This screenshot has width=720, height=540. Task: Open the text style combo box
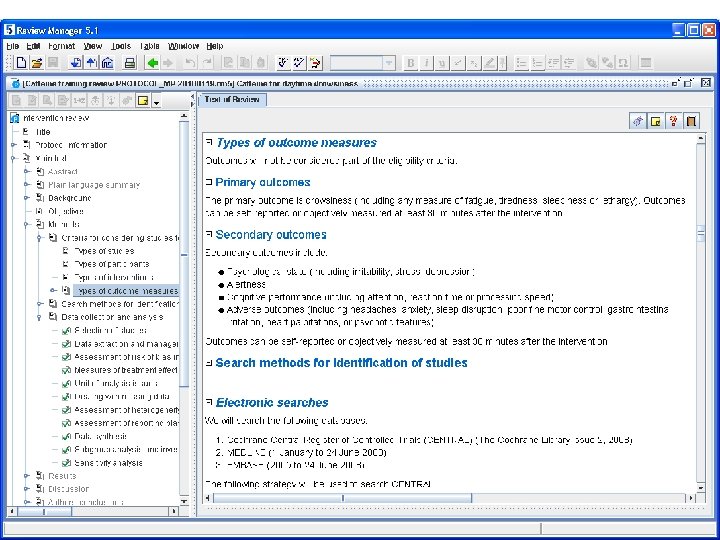click(x=362, y=63)
